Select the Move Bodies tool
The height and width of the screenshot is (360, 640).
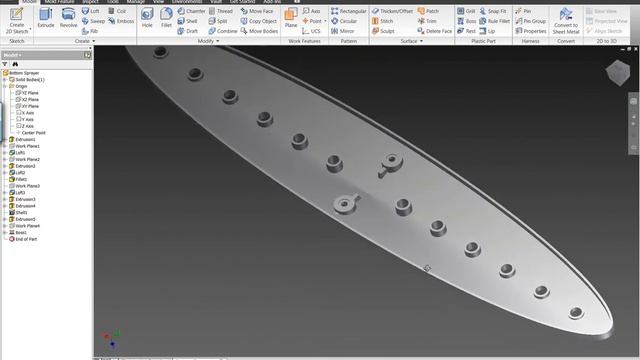[x=259, y=31]
